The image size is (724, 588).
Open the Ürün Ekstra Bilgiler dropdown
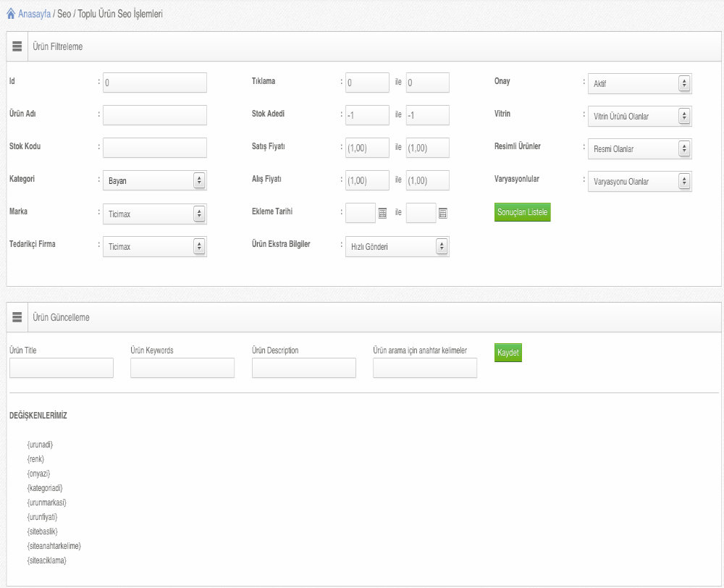(397, 247)
